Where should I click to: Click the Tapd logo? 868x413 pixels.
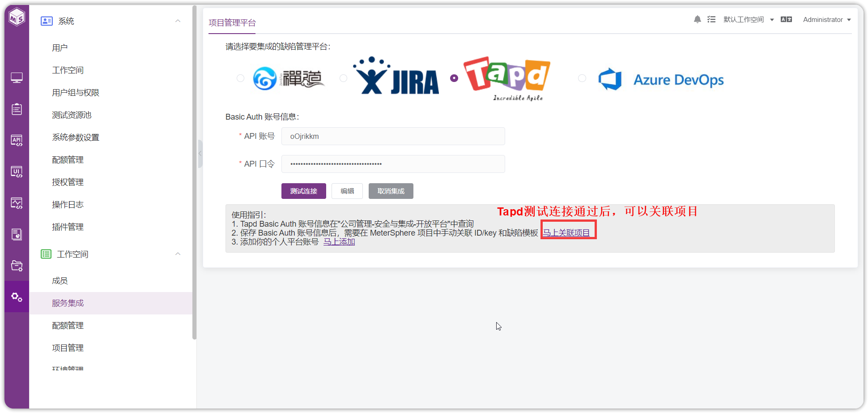tap(507, 78)
